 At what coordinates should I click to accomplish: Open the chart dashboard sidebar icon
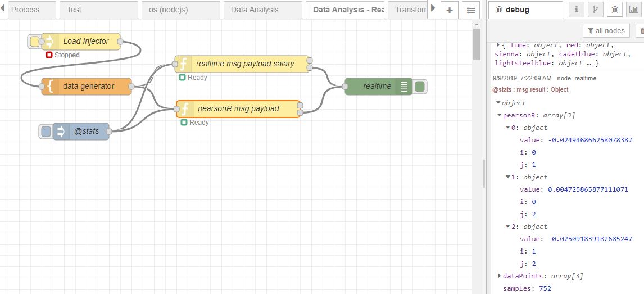tap(633, 10)
